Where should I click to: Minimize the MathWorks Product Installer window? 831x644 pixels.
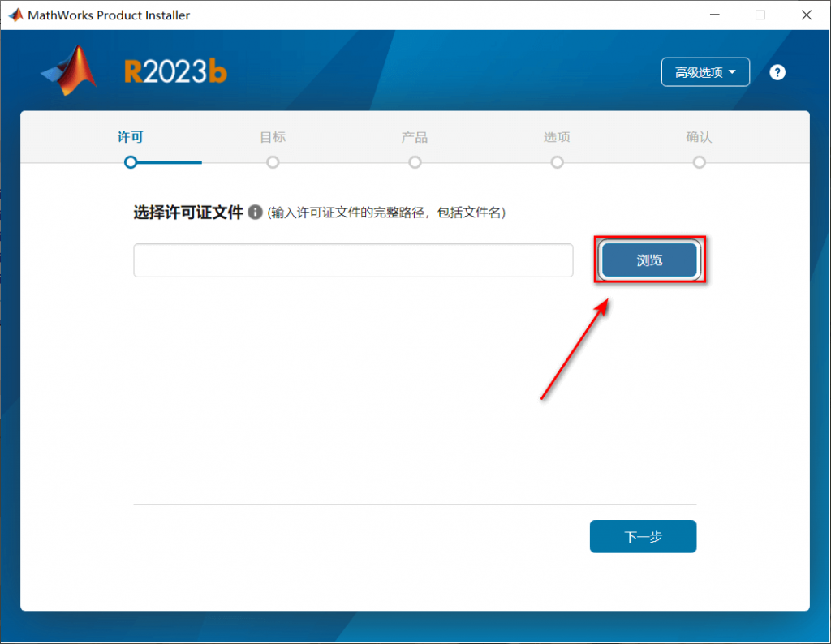click(x=715, y=15)
